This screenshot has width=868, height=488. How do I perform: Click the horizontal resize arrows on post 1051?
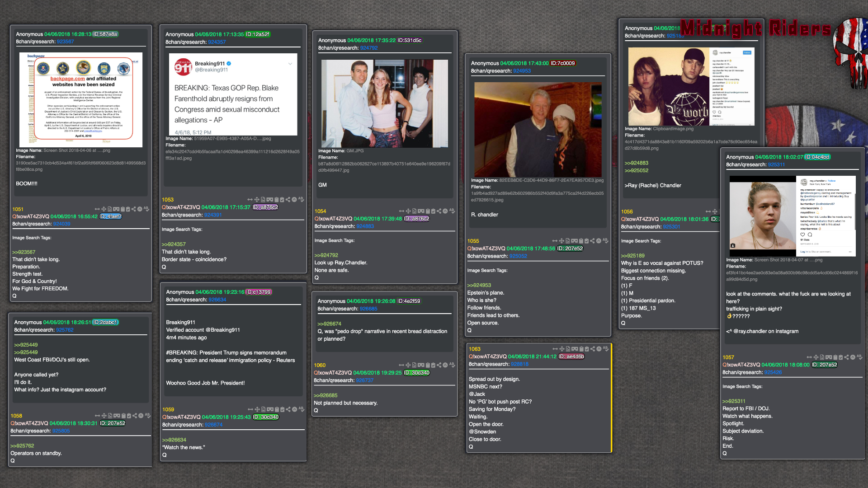coord(97,209)
